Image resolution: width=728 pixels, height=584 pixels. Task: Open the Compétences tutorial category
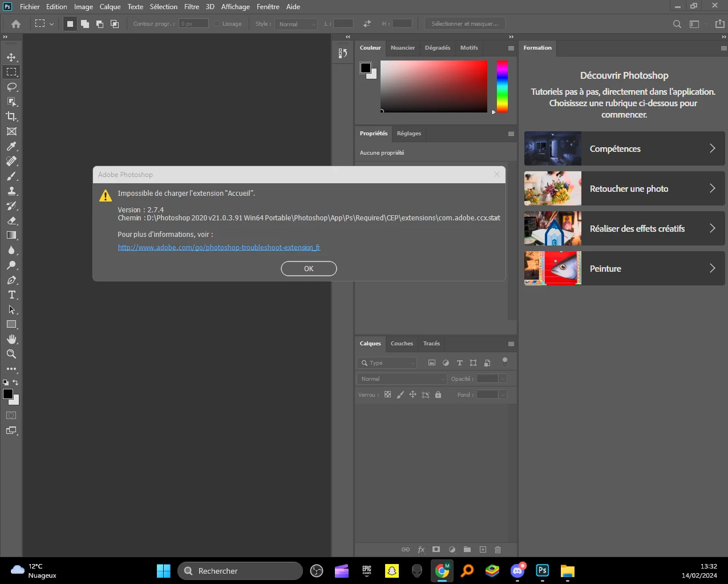tap(624, 148)
